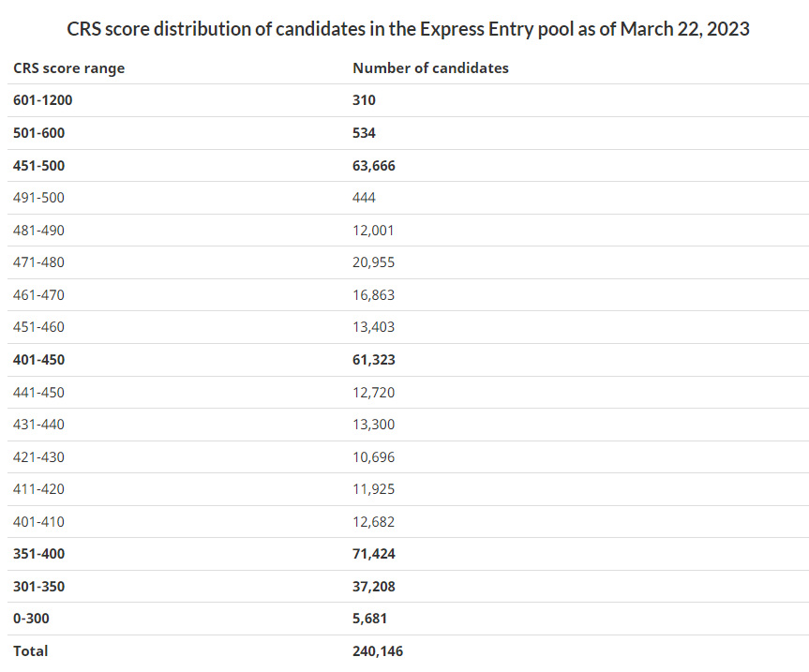Select the 351-400 range row label

(38, 554)
